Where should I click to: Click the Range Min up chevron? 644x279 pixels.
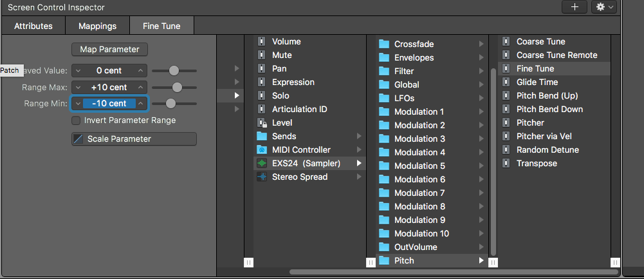142,103
